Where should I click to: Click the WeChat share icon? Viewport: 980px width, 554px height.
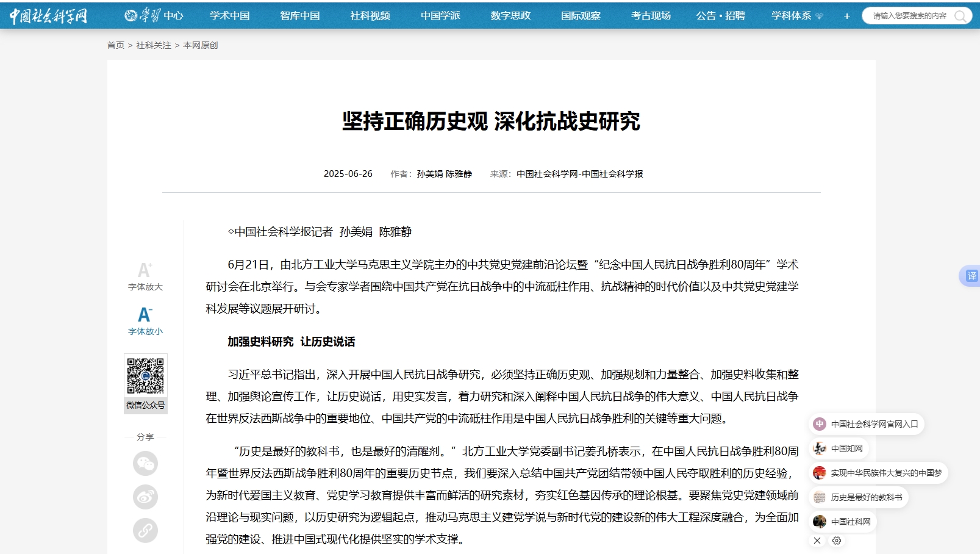pyautogui.click(x=145, y=464)
